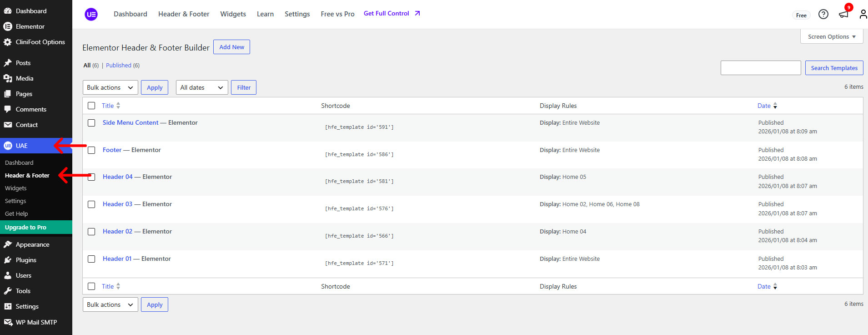The image size is (868, 335).
Task: Click shortcode text with id 591
Action: [359, 127]
